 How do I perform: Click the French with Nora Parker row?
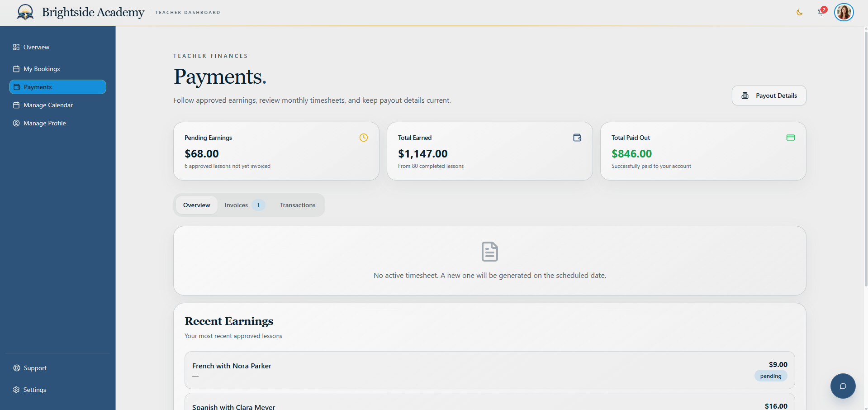pyautogui.click(x=490, y=370)
